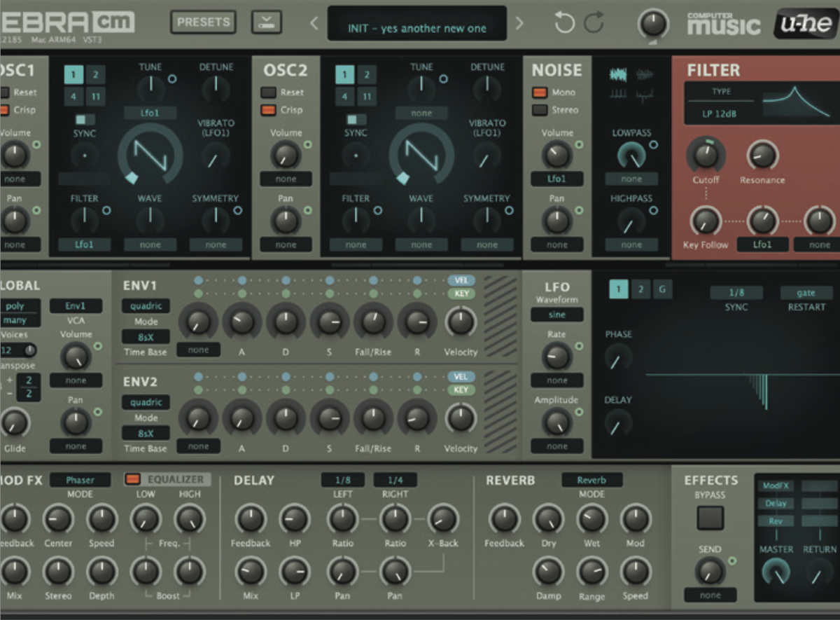The width and height of the screenshot is (840, 620).
Task: Open the ENV1 Mode dropdown showing quadric
Action: tap(146, 306)
